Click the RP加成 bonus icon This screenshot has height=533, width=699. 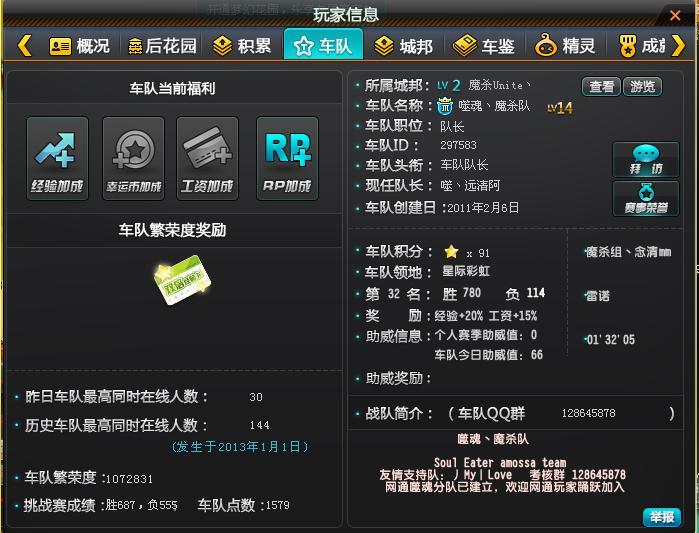point(287,158)
